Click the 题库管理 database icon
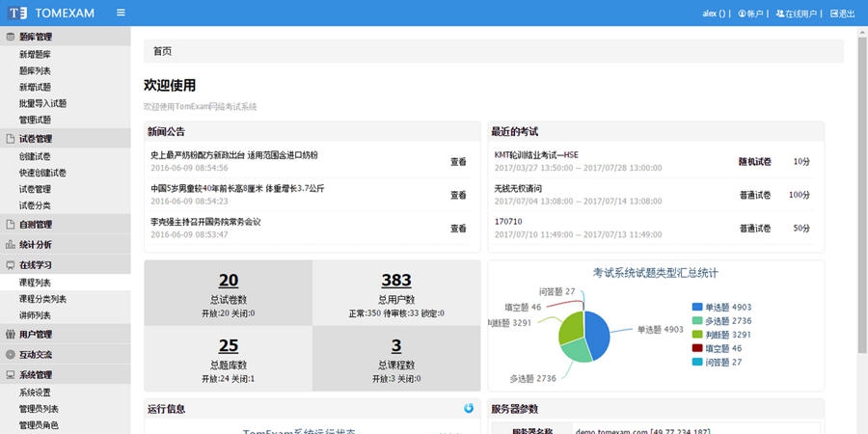 click(11, 37)
